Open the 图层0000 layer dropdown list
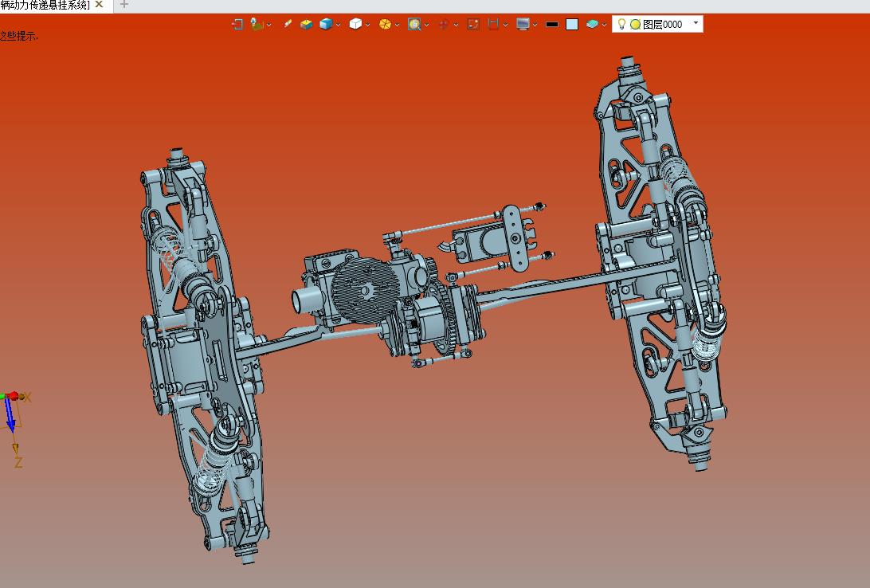 tap(696, 23)
